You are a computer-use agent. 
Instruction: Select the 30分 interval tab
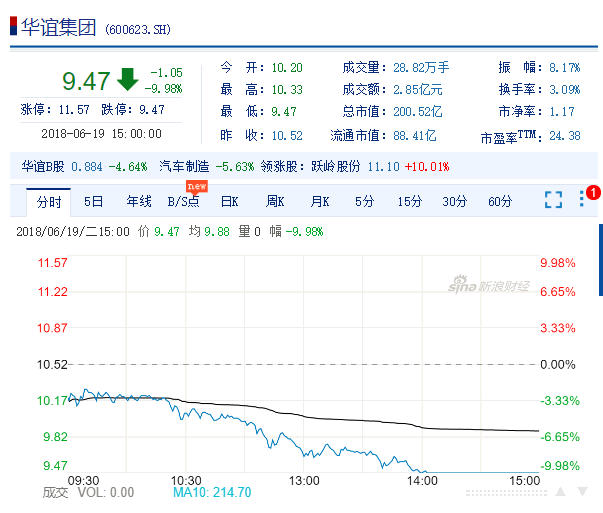(x=455, y=202)
